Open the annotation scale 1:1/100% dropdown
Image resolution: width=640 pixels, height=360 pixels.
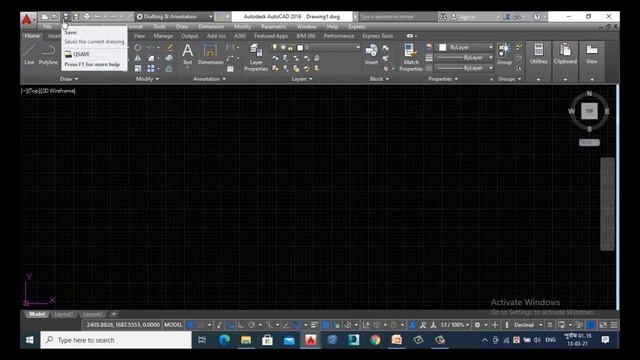click(x=455, y=325)
